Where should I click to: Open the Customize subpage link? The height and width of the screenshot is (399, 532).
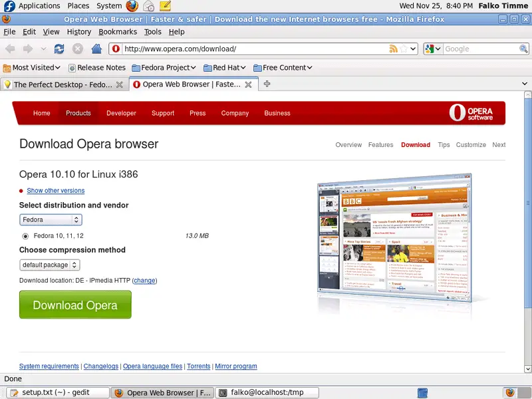point(471,145)
